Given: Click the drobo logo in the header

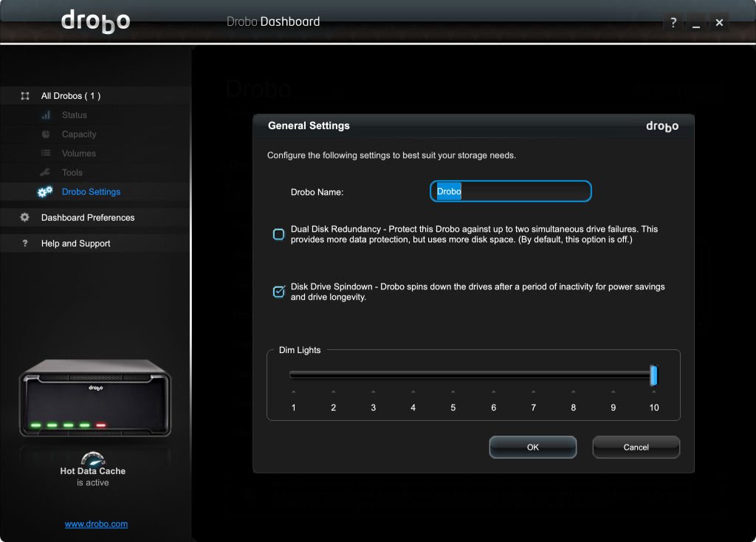Looking at the screenshot, I should tap(95, 21).
